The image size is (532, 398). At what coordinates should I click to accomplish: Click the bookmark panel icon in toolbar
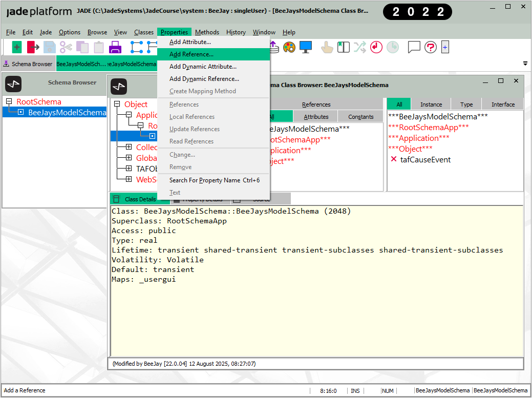pos(344,47)
